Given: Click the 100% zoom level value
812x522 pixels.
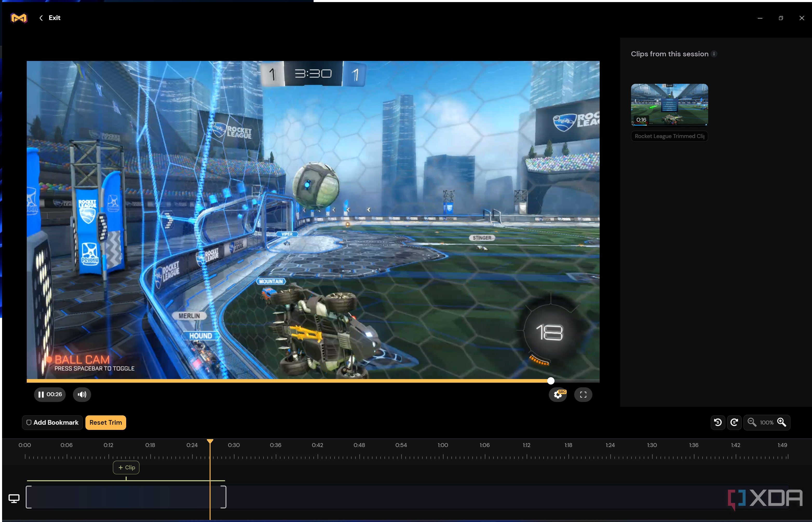Looking at the screenshot, I should [767, 423].
